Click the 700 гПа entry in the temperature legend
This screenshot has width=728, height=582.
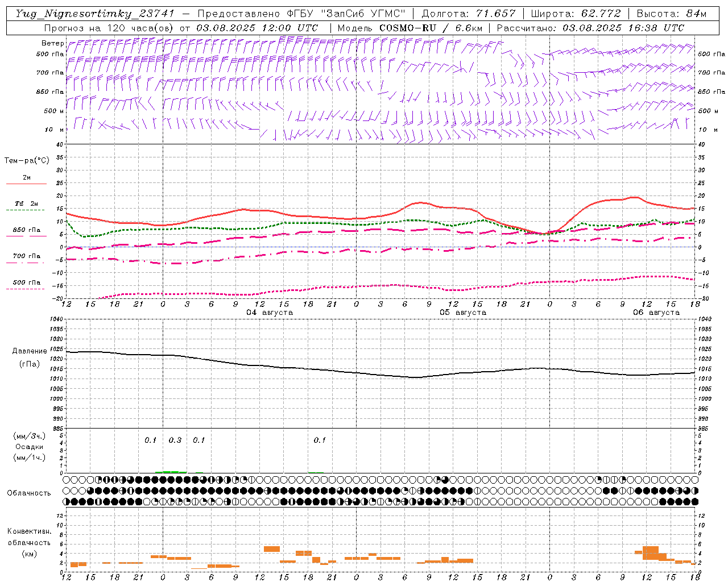point(26,259)
